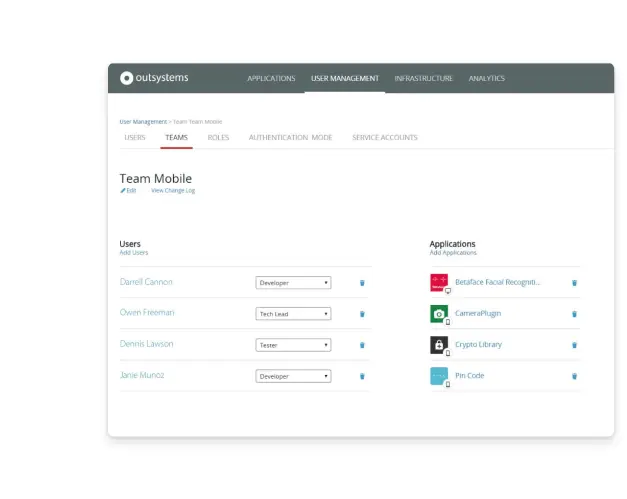This screenshot has height=499, width=627.
Task: Go to Applications in top navigation
Action: click(x=271, y=78)
